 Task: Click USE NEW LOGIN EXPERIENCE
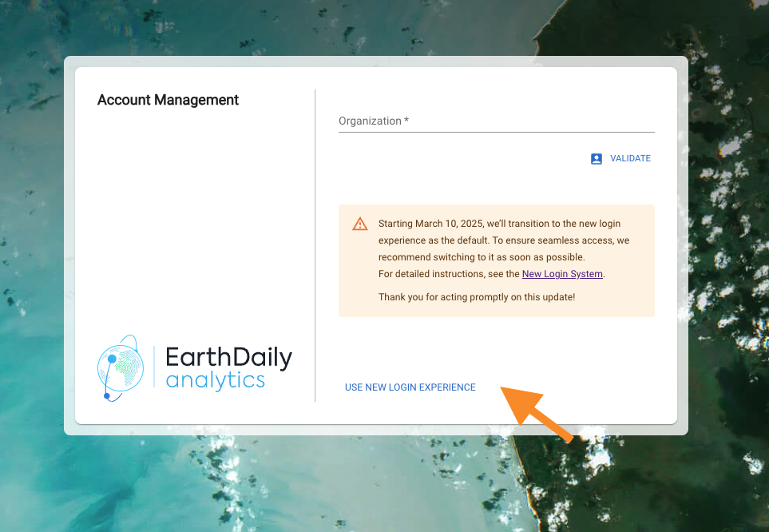coord(410,387)
